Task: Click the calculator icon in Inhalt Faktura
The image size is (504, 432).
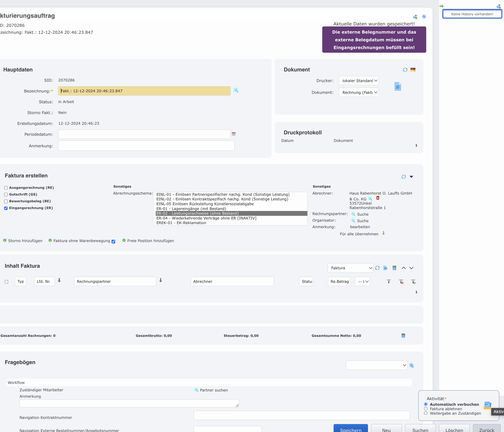Action: [394, 268]
